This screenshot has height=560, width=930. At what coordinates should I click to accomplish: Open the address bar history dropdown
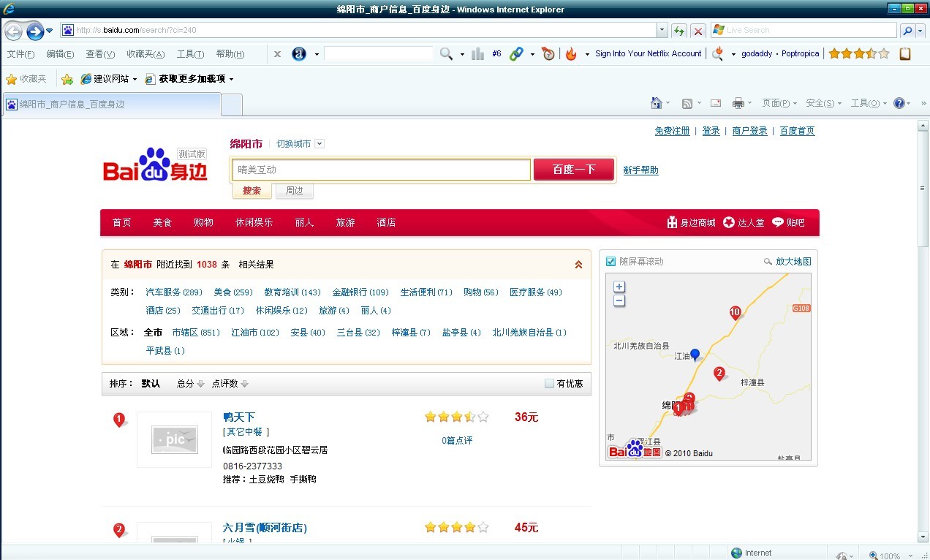click(662, 31)
